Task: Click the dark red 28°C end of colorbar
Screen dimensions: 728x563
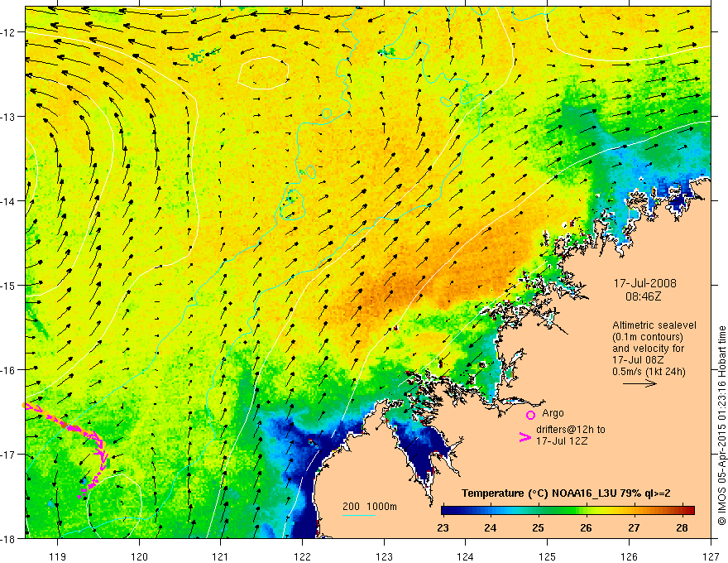Action: pos(690,510)
